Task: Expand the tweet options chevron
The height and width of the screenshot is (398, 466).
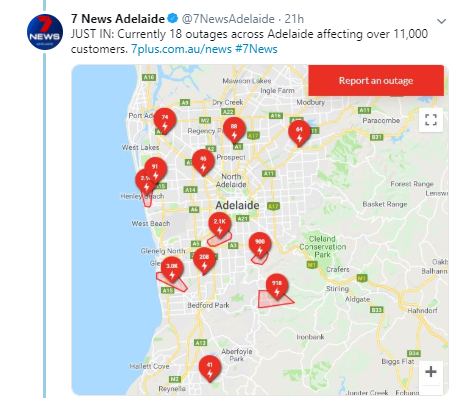Action: pos(441,21)
